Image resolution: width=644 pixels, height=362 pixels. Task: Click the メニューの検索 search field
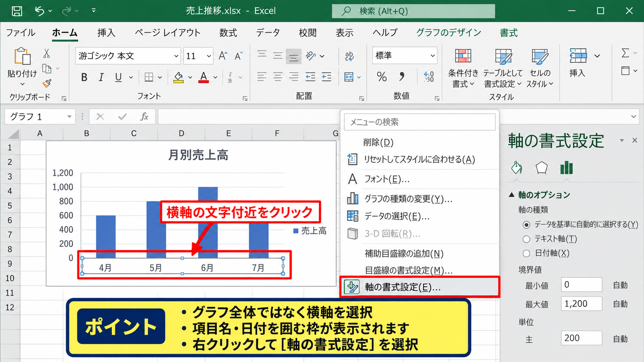(x=419, y=122)
